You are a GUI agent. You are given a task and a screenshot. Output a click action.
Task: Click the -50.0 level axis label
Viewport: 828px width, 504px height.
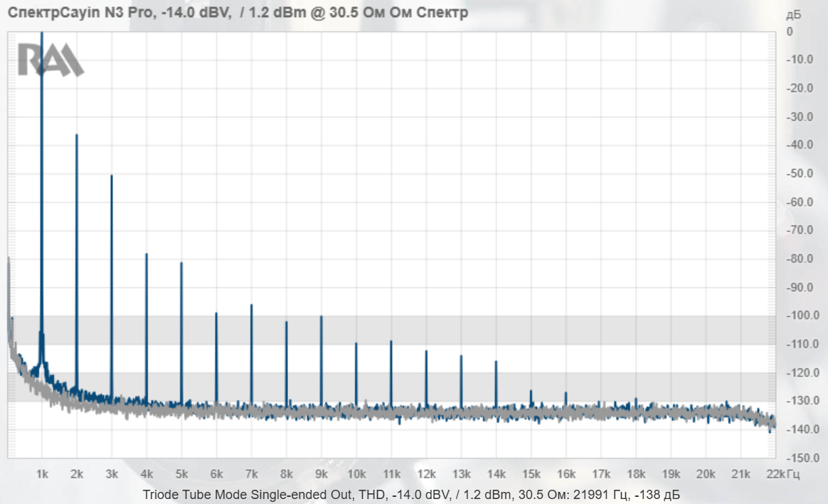[800, 173]
